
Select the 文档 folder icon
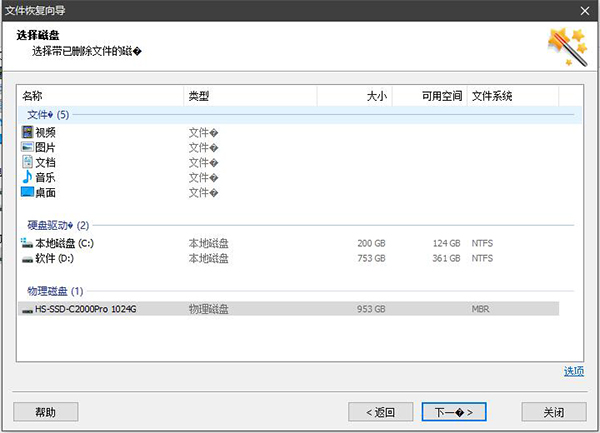(28, 162)
